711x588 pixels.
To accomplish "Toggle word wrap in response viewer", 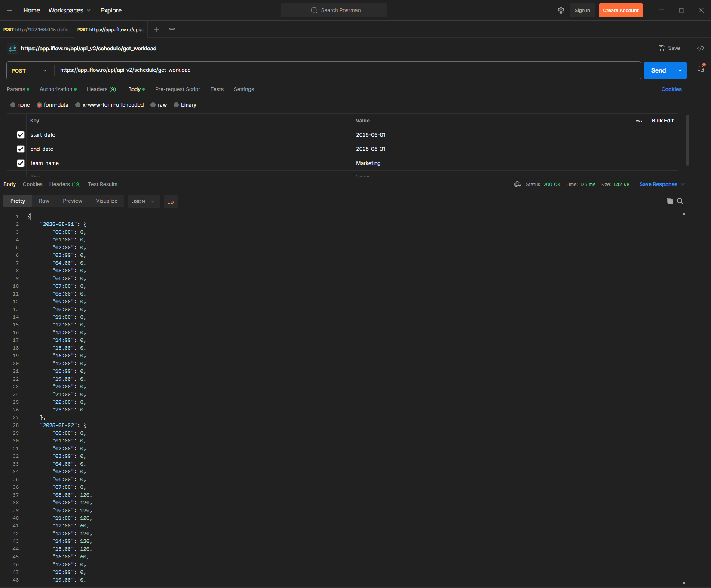I will coord(171,201).
